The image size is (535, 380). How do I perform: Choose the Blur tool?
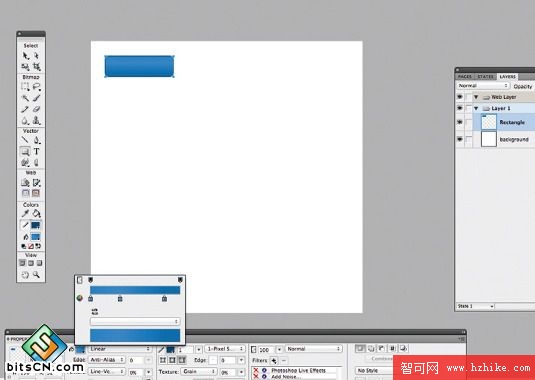pyautogui.click(x=25, y=120)
